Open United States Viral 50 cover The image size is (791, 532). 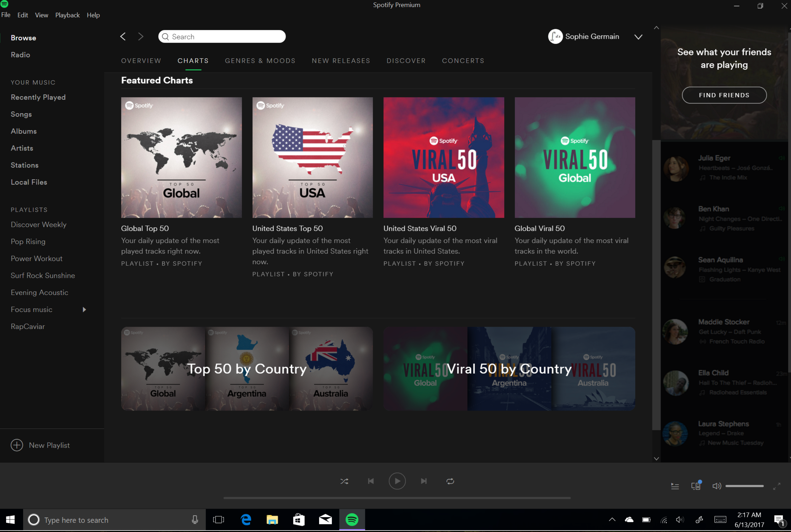coord(443,157)
